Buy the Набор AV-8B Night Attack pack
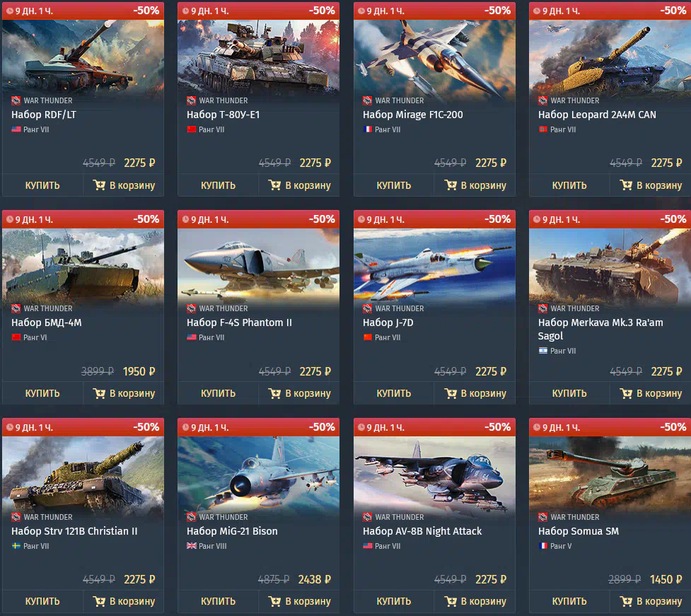Screen dimensions: 691x616 pos(393,601)
